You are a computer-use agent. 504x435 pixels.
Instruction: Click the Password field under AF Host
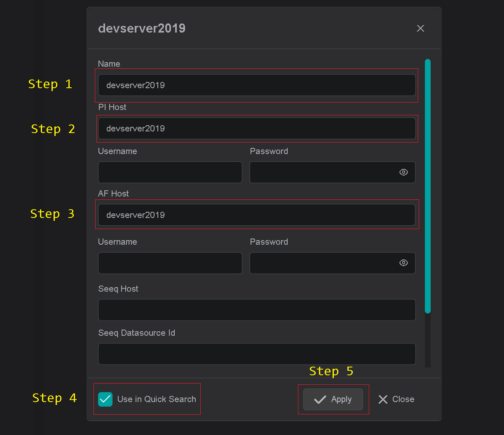[333, 263]
